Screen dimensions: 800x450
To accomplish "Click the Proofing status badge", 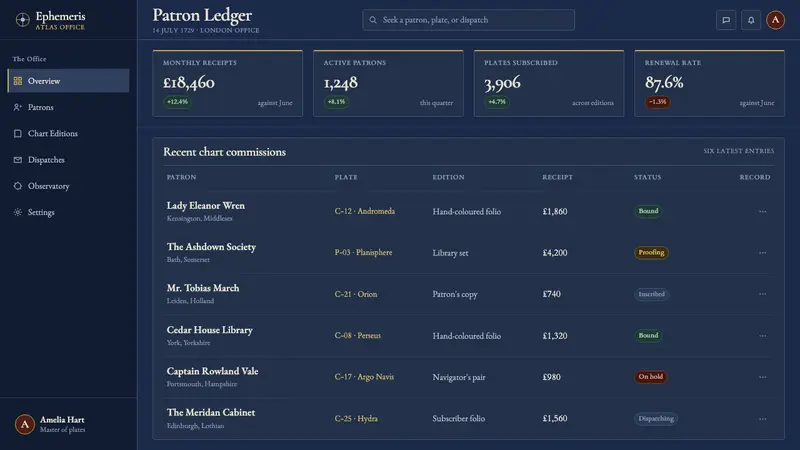I will (651, 253).
